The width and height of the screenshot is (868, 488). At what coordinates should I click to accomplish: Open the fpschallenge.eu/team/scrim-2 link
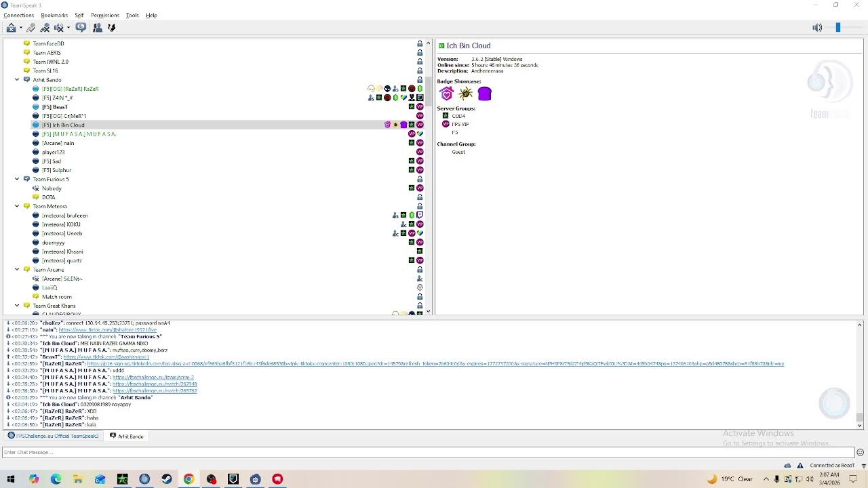[x=153, y=378]
